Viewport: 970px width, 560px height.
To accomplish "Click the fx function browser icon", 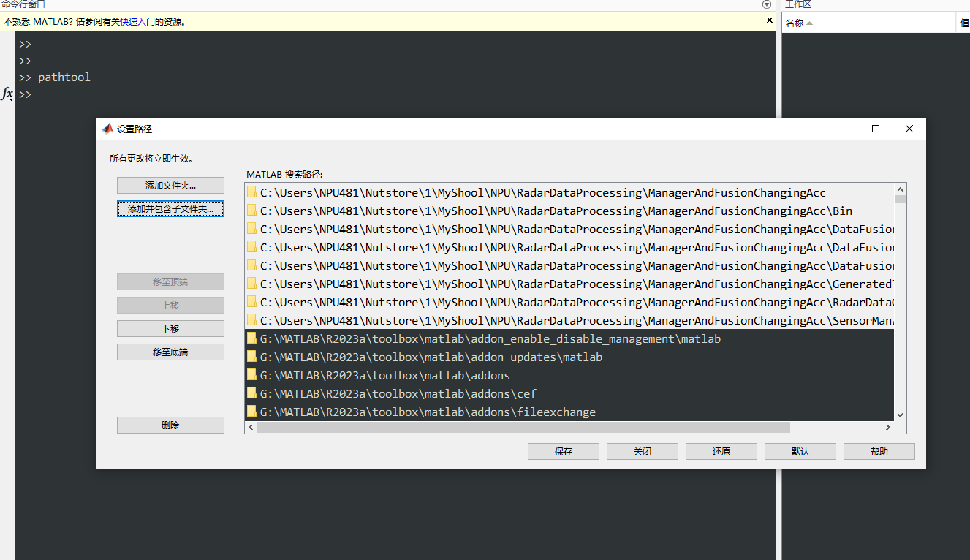I will point(7,94).
